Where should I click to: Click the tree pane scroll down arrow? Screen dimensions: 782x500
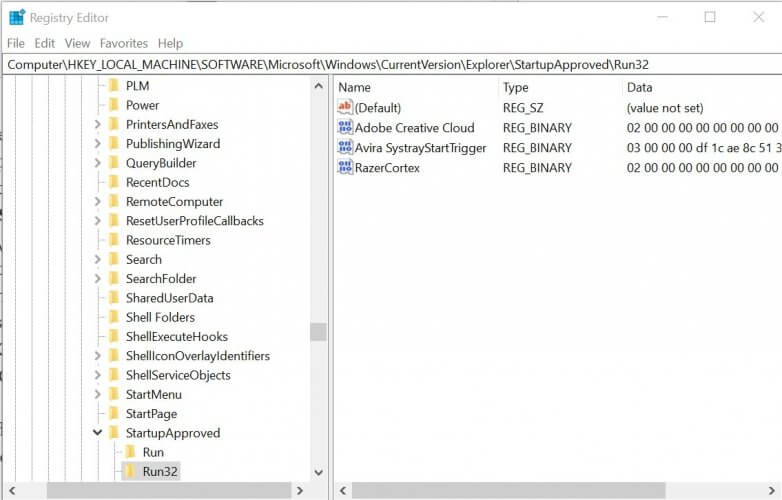[x=318, y=472]
